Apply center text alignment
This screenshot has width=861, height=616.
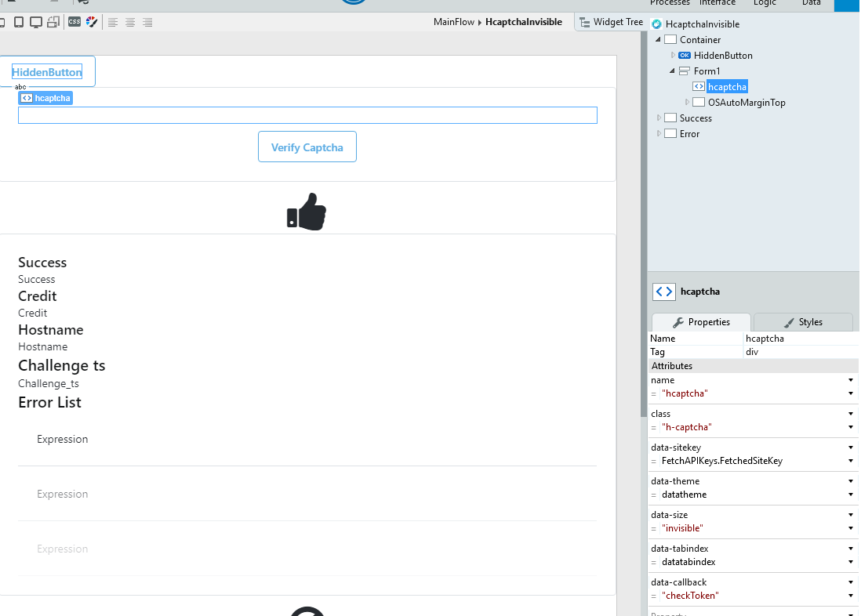130,22
